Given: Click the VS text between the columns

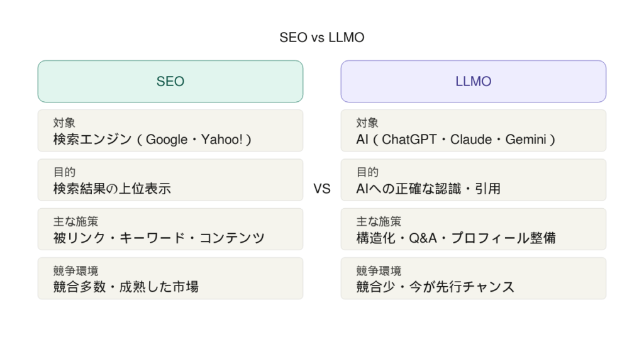Looking at the screenshot, I should point(321,189).
